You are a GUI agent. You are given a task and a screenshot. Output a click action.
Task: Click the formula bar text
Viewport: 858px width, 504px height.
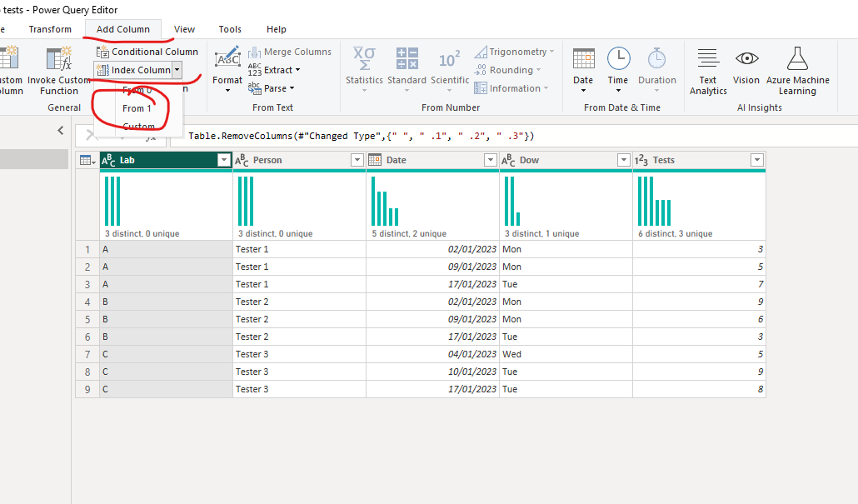(x=362, y=136)
